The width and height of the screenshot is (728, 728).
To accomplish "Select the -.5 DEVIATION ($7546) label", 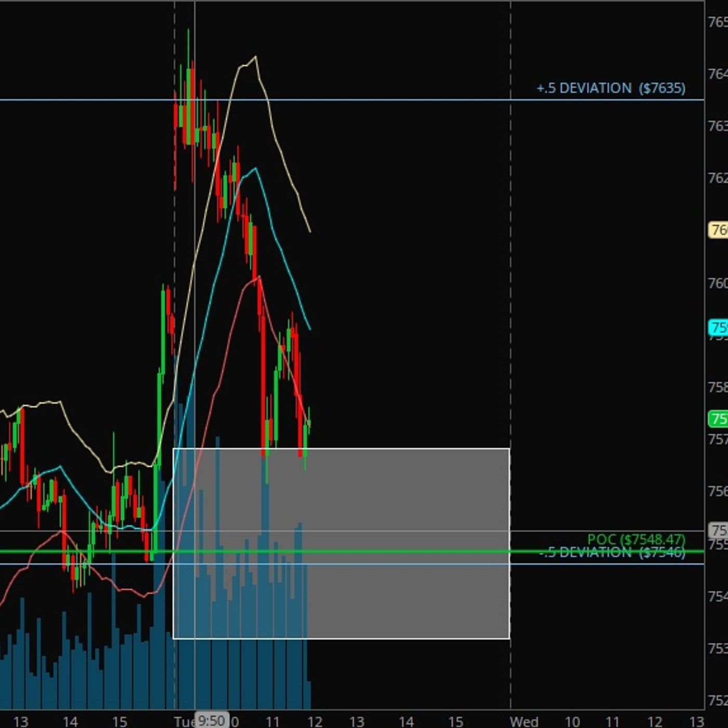I will [612, 552].
